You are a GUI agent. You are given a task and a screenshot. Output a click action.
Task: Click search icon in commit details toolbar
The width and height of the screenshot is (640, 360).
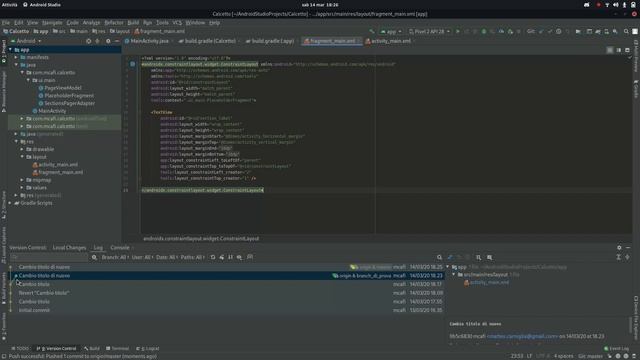439,257
